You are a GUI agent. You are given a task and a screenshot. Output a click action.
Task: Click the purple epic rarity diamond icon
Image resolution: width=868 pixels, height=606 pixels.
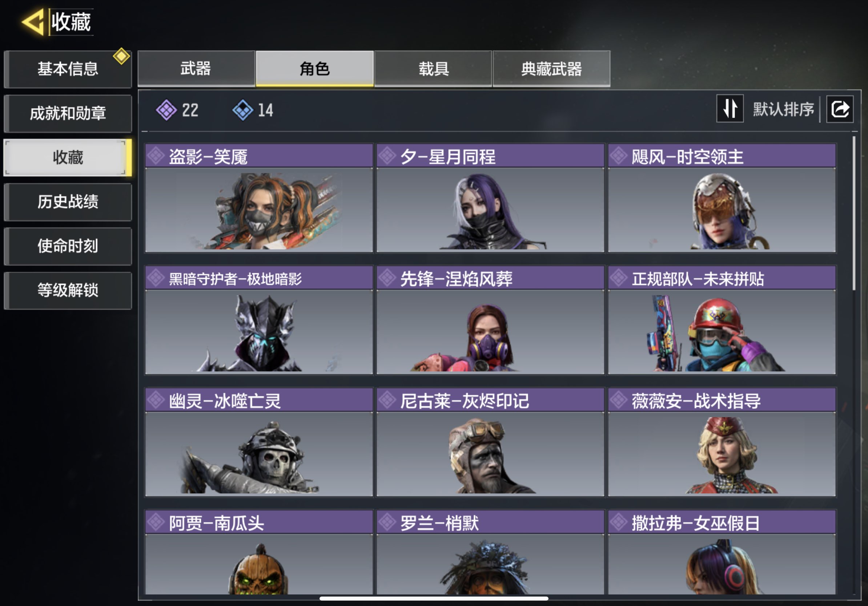pyautogui.click(x=166, y=110)
